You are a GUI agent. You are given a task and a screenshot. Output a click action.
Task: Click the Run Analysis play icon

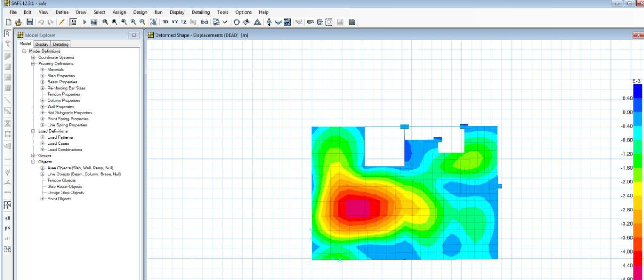coord(85,22)
